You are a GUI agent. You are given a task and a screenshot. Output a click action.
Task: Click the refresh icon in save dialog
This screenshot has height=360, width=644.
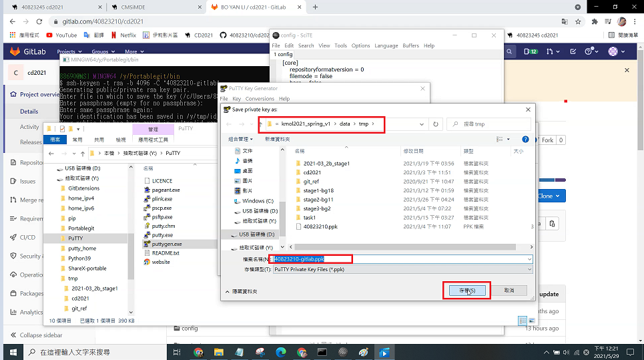pyautogui.click(x=436, y=124)
